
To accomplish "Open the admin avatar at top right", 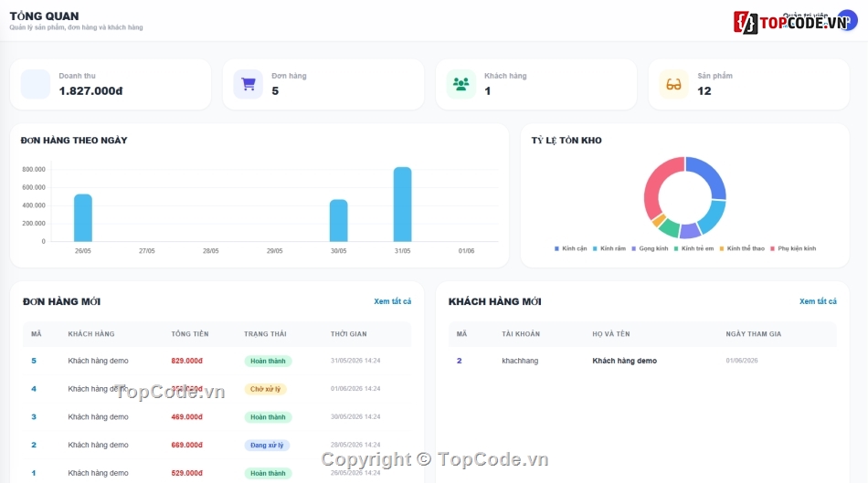I will [847, 20].
